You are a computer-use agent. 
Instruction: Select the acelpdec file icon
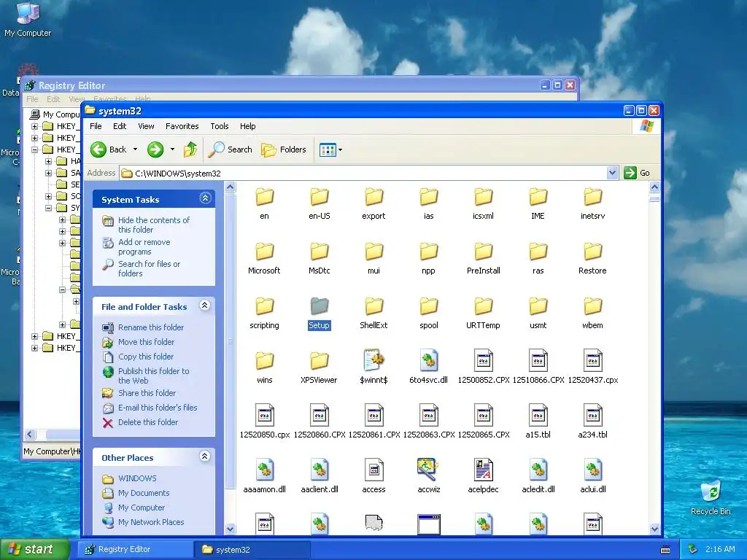click(x=483, y=476)
